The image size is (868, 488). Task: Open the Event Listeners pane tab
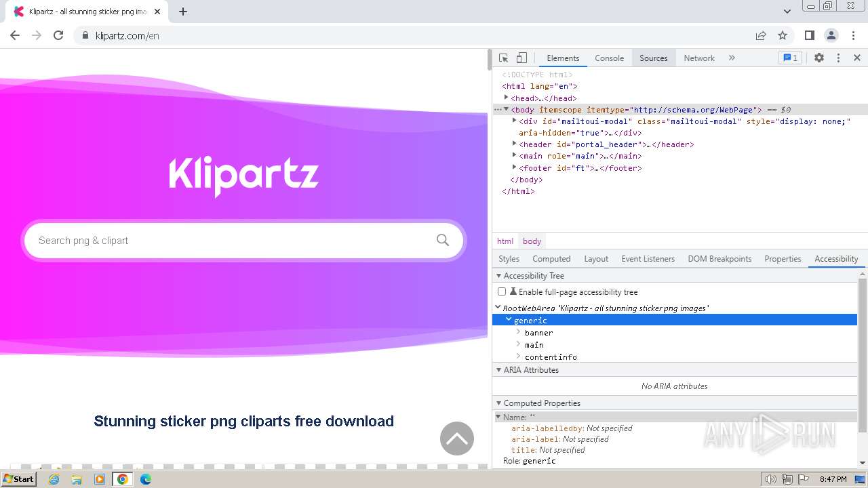click(x=648, y=259)
